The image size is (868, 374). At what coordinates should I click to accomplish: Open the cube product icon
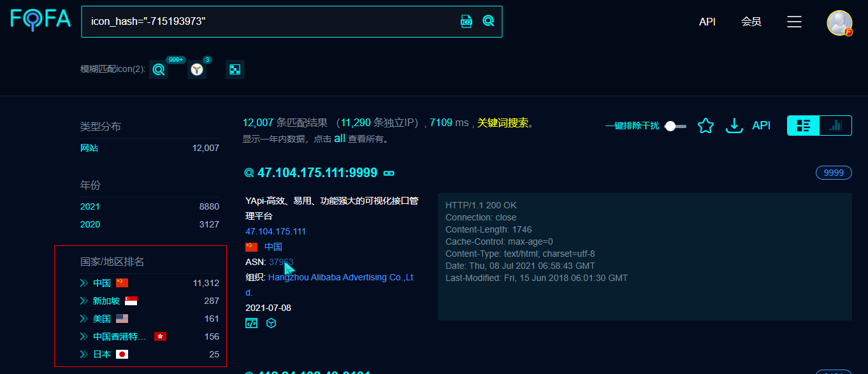point(271,323)
